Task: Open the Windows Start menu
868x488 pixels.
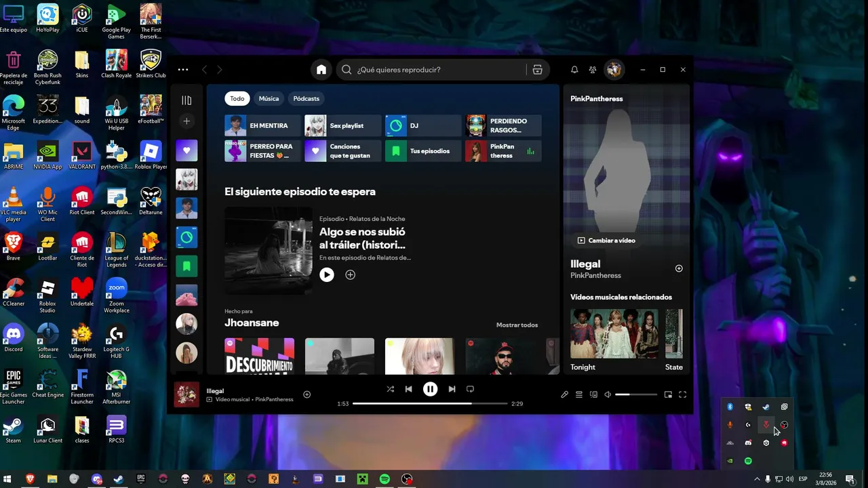Action: click(x=8, y=479)
